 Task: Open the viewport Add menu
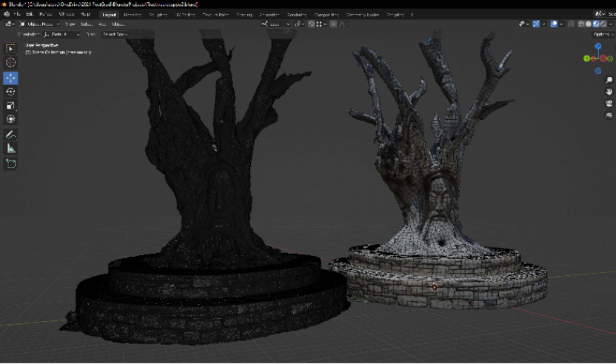[x=102, y=24]
